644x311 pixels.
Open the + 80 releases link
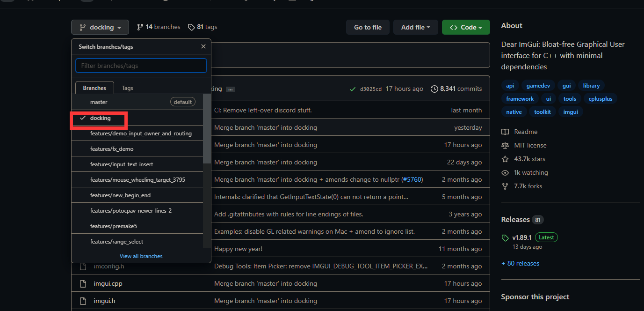(x=521, y=263)
